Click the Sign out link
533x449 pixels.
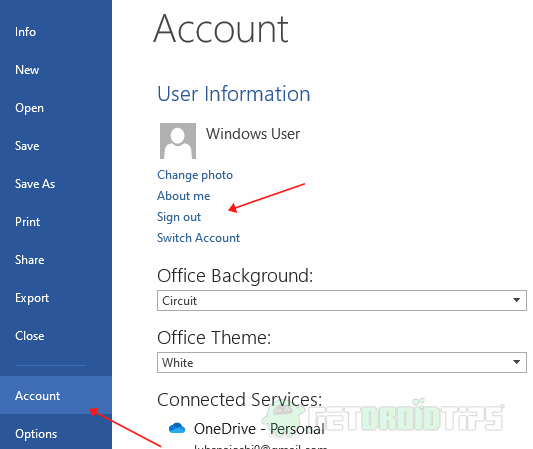(x=179, y=217)
